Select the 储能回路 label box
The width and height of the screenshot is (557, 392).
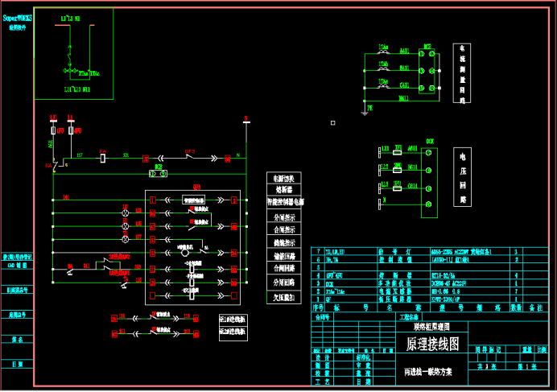(283, 255)
